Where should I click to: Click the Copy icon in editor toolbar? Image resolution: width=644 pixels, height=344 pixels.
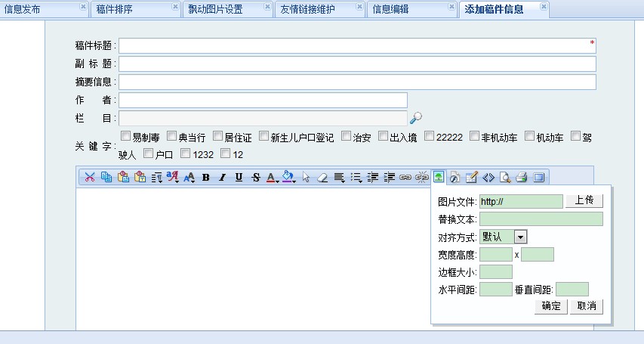pos(106,177)
